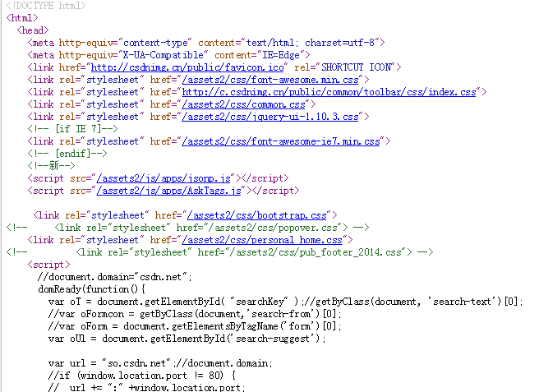Image resolution: width=539 pixels, height=392 pixels.
Task: Open the jsonp.js script link
Action: [164, 178]
